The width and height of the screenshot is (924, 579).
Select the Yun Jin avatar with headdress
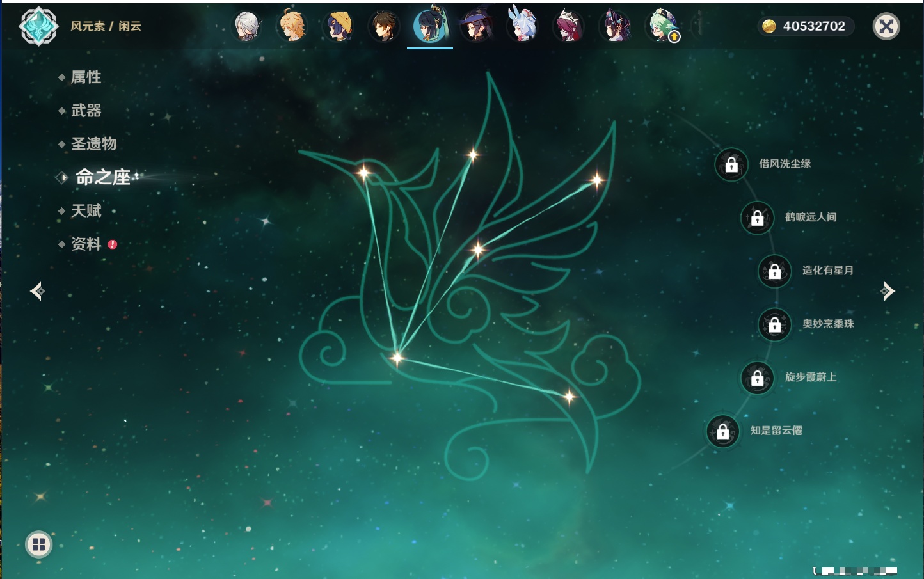pyautogui.click(x=614, y=26)
